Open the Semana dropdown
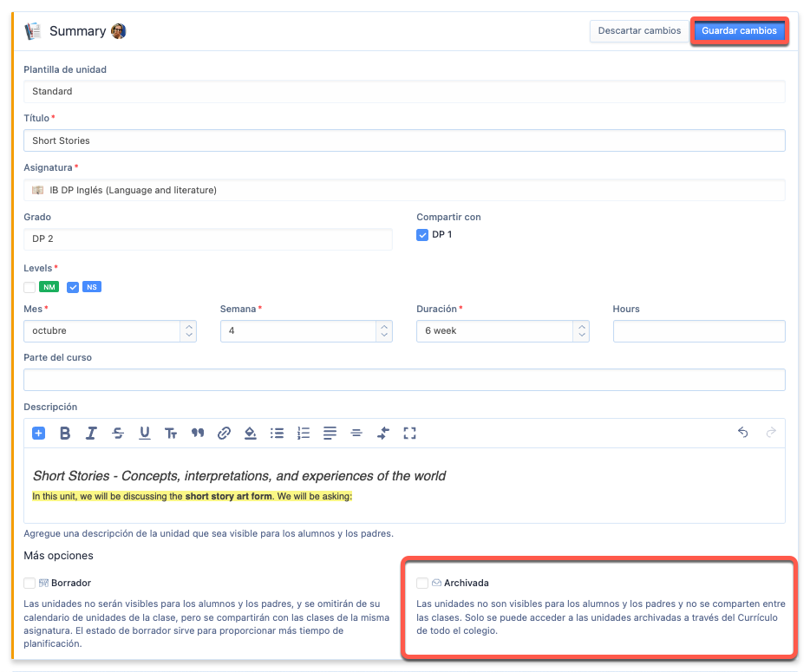The width and height of the screenshot is (810, 672). click(306, 331)
